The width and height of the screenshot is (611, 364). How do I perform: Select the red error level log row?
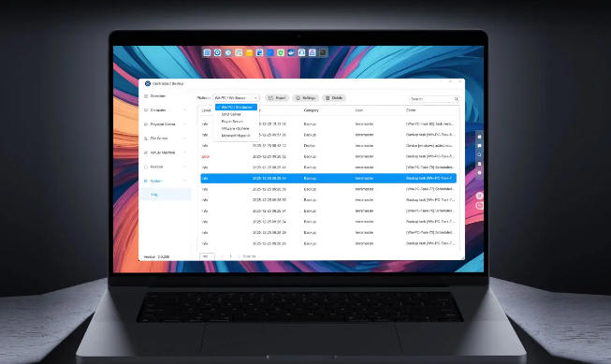click(328, 156)
